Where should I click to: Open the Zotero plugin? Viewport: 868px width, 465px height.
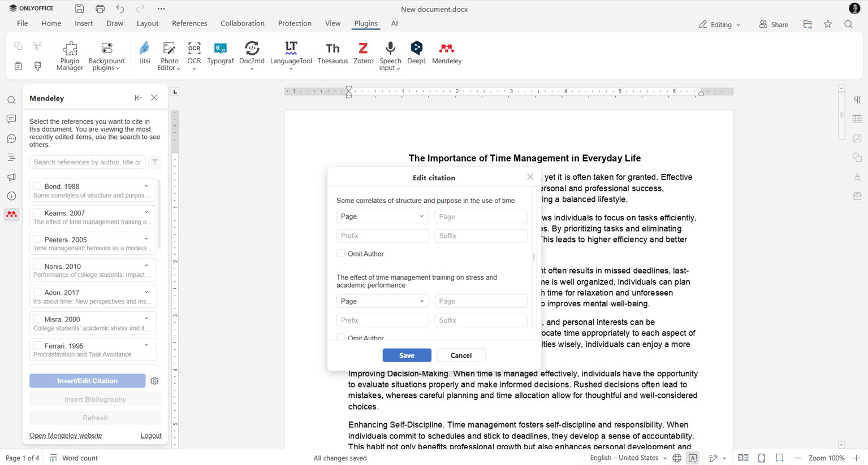(363, 53)
